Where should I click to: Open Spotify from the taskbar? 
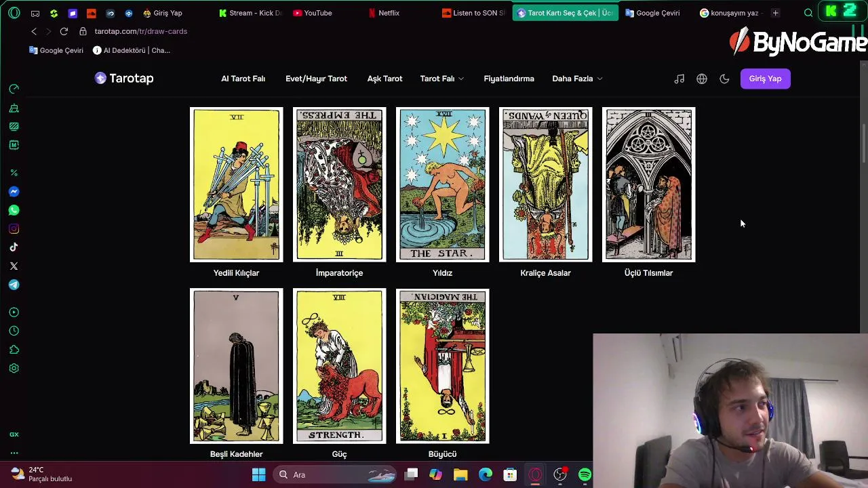click(585, 474)
